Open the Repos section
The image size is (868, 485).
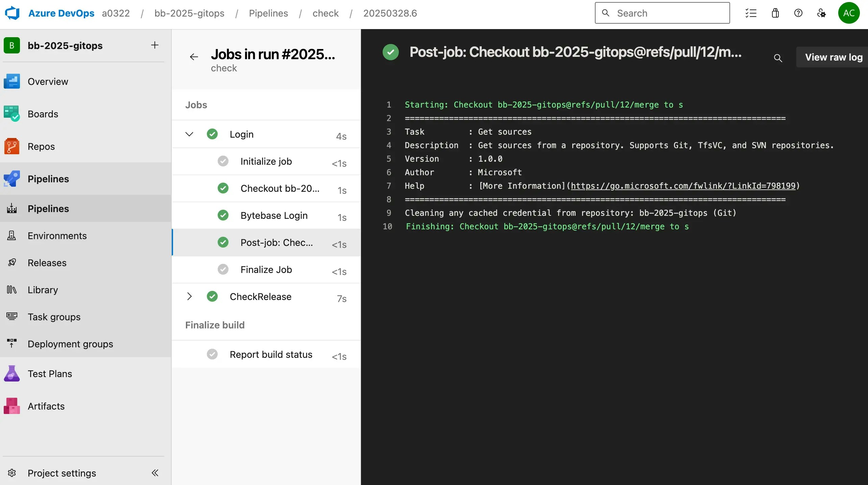41,146
